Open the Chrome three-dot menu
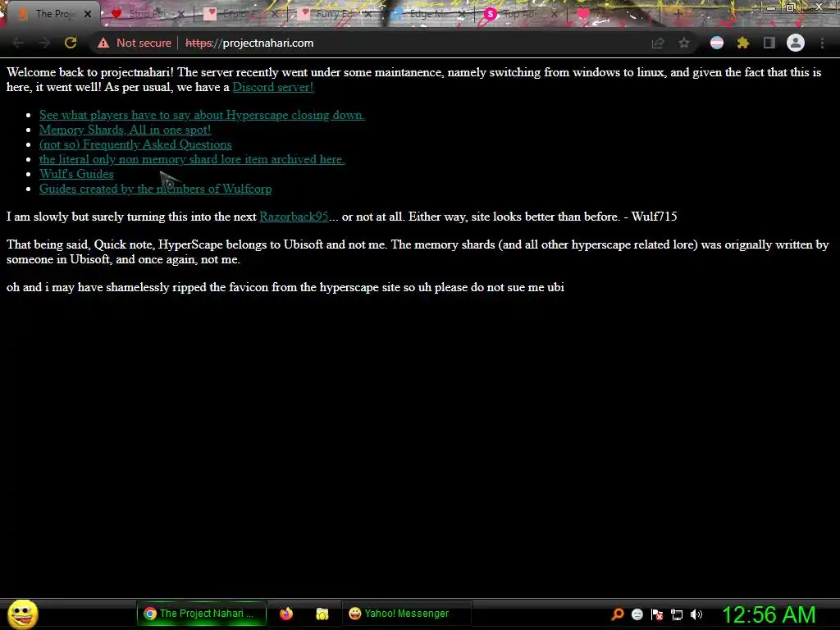Viewport: 840px width, 630px height. coord(822,43)
